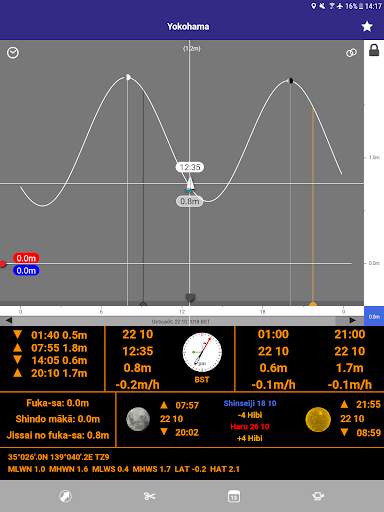Screen dimensions: 384x512
Task: Go to previous day with left arrow
Action: 9,321
